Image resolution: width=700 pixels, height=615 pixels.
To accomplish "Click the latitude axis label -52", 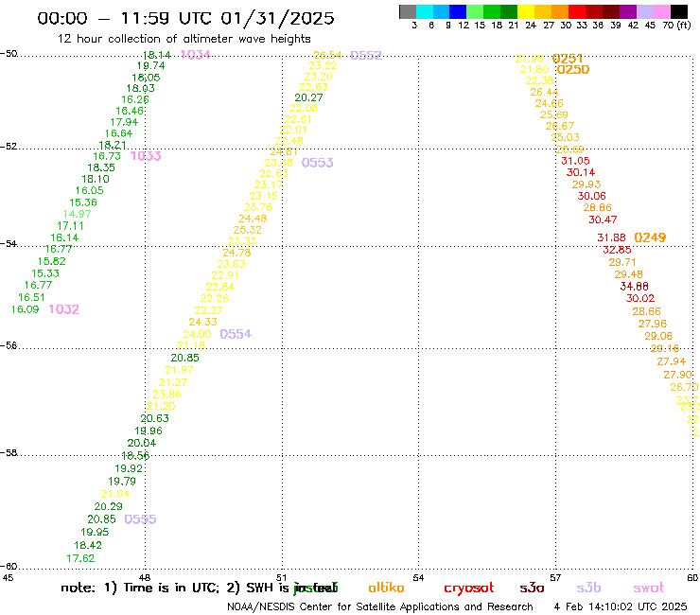I will click(x=9, y=147).
